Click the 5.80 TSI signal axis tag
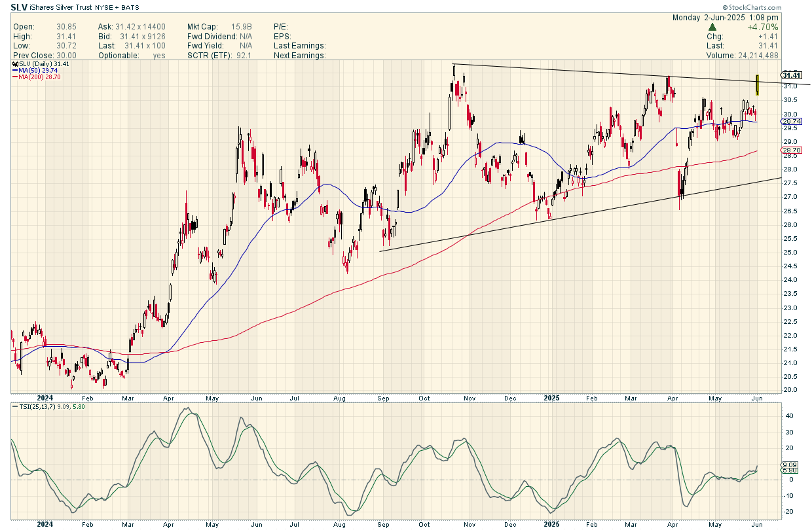The width and height of the screenshot is (812, 530). coord(790,470)
